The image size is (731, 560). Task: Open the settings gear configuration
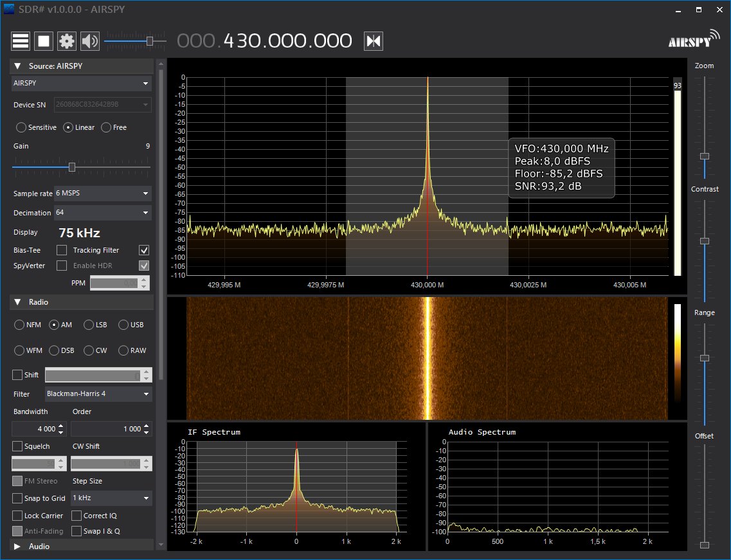pyautogui.click(x=67, y=41)
